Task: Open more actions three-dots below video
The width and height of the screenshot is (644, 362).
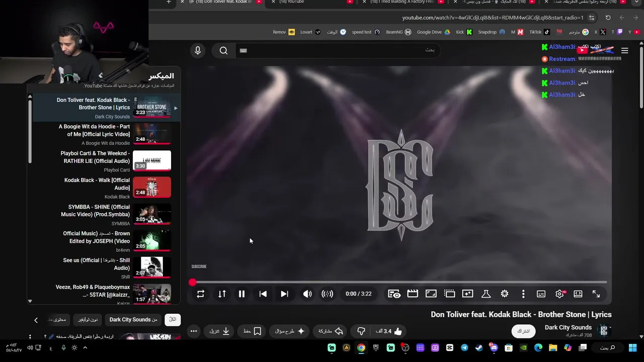Action: pos(194,331)
